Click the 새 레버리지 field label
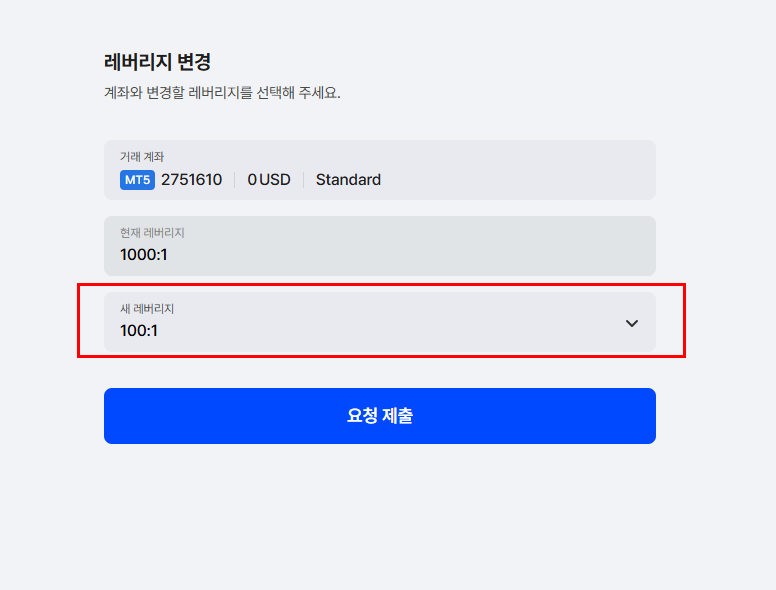 [147, 309]
